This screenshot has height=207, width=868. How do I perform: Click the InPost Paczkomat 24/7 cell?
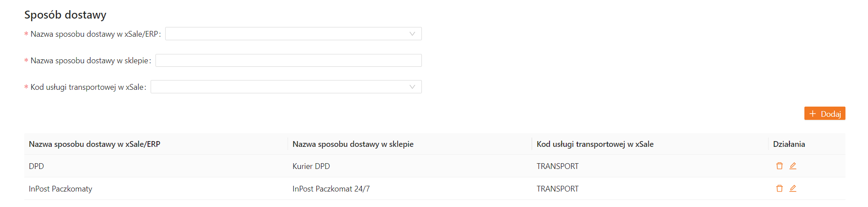(331, 189)
